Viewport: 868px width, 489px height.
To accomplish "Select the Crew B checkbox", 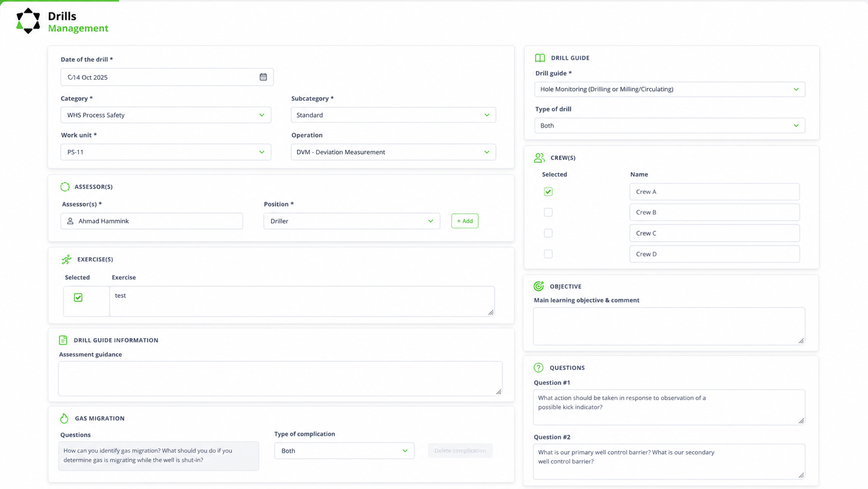I will pos(548,212).
